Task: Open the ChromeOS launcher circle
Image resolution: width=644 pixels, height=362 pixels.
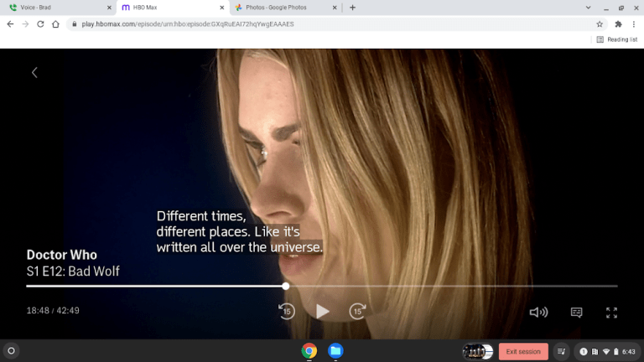Action: [x=12, y=351]
